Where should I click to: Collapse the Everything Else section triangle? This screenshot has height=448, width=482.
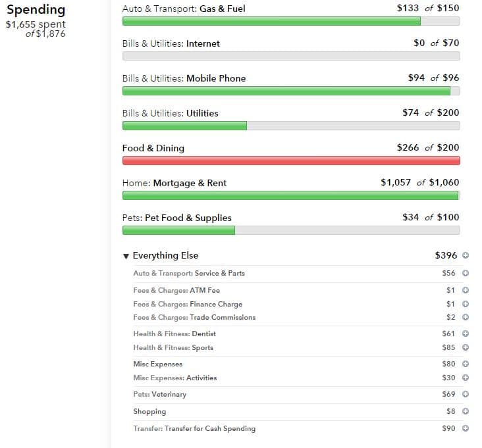(126, 256)
